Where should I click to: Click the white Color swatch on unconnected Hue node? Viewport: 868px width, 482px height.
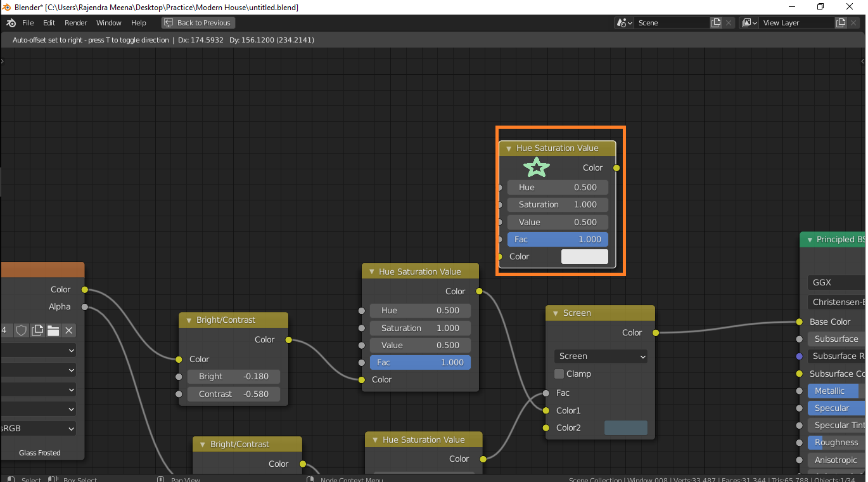tap(585, 256)
